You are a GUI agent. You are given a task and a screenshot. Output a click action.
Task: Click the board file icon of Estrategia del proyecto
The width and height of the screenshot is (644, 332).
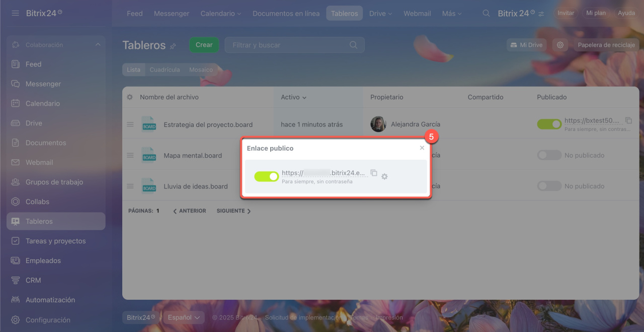pos(149,124)
